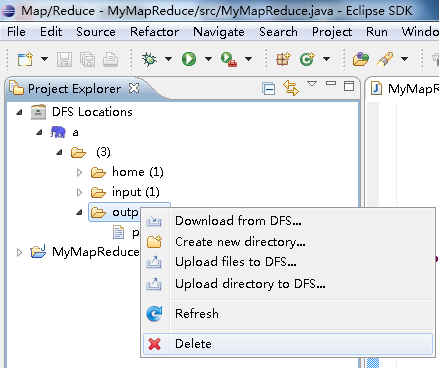Click the Save All toolbar icon
439x368 pixels.
click(87, 60)
